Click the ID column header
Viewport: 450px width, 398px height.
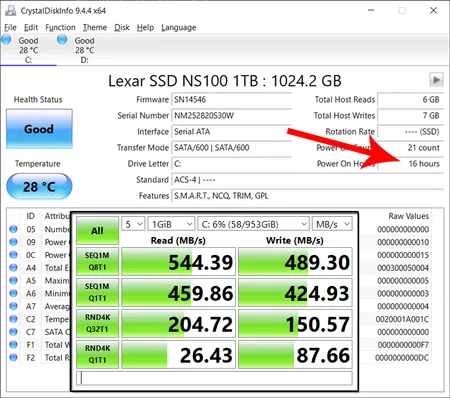[30, 216]
